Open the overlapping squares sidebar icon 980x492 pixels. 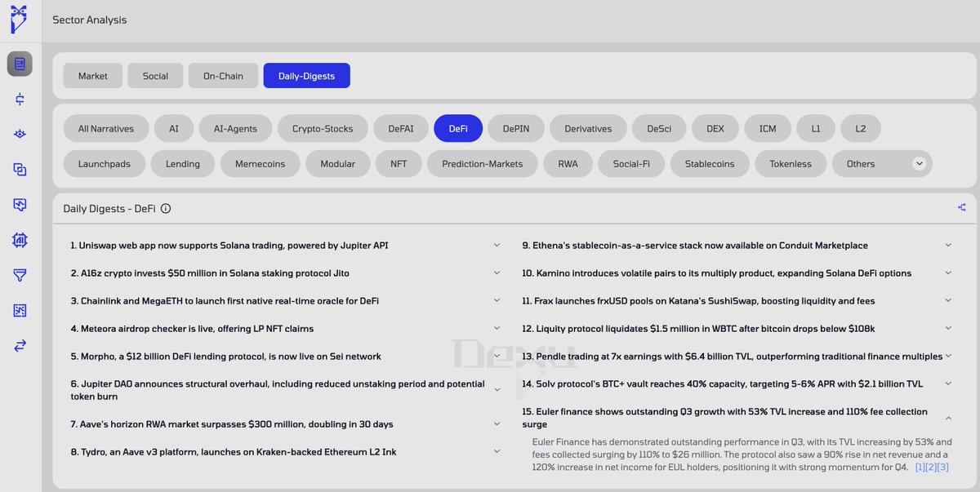(x=20, y=170)
